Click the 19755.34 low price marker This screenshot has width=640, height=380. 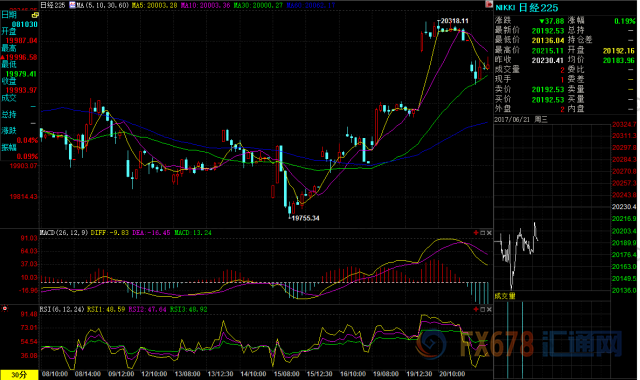click(x=305, y=218)
